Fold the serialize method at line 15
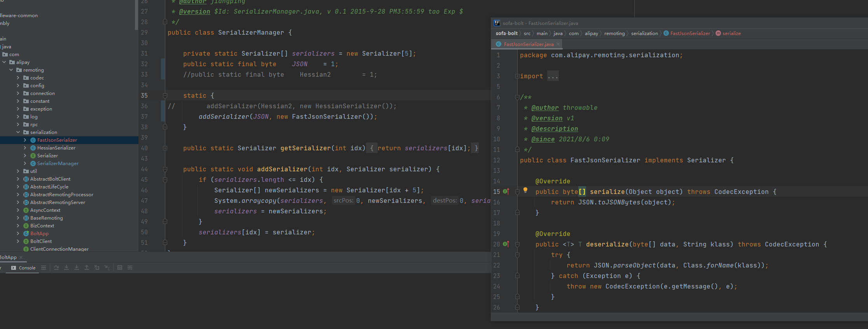868x329 pixels. [517, 192]
